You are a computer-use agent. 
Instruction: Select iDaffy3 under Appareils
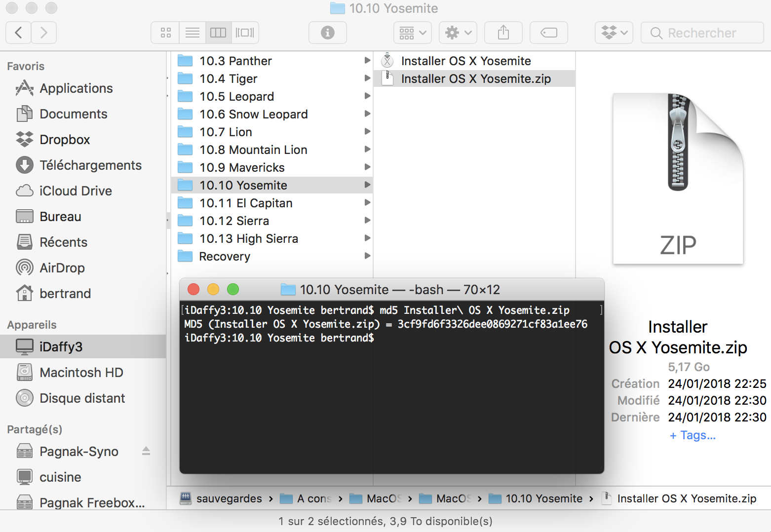click(x=83, y=346)
